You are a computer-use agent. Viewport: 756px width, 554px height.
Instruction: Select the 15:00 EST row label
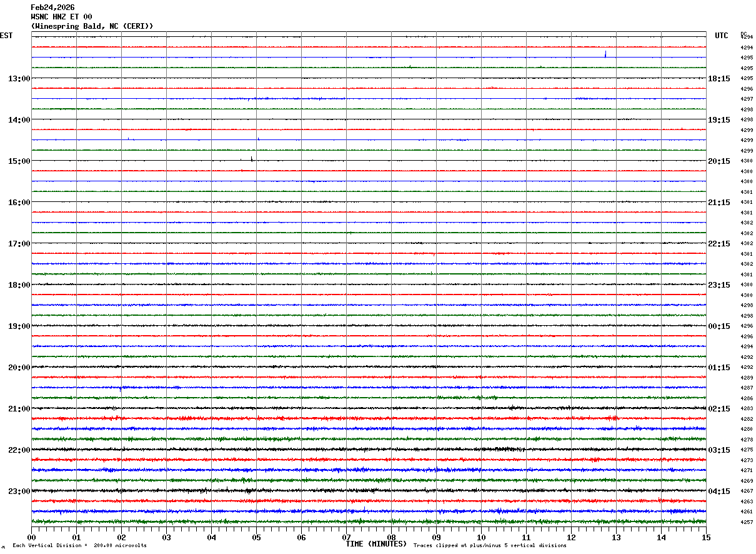click(19, 161)
